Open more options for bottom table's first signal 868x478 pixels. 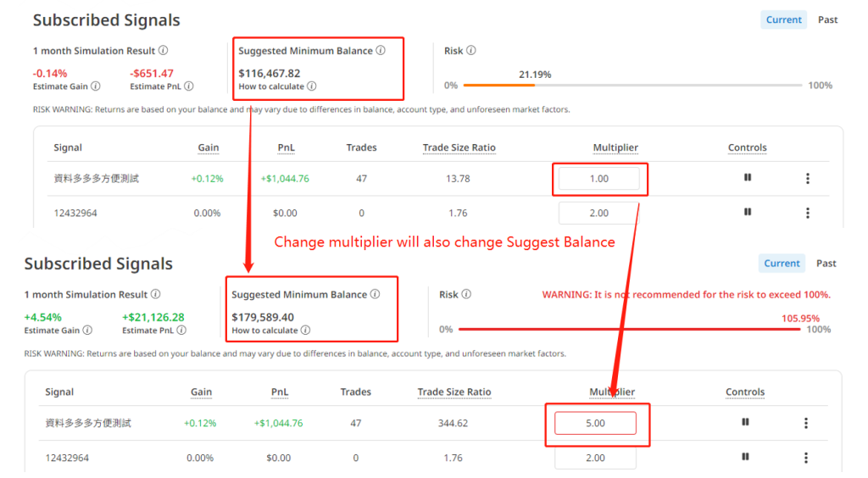(806, 423)
